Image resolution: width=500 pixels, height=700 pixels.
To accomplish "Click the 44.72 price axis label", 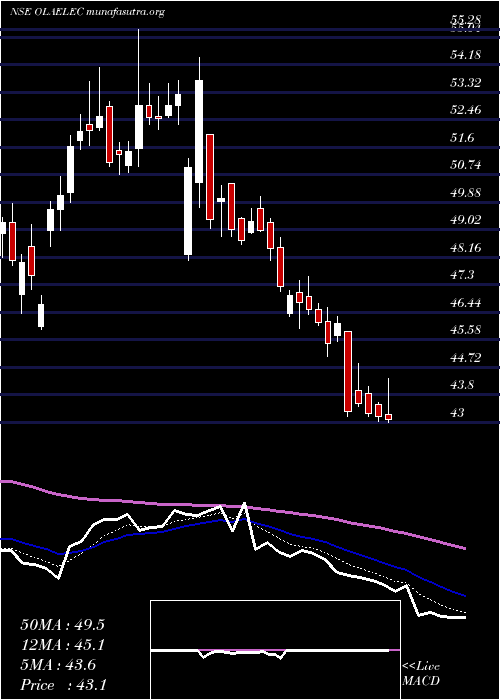I will click(466, 358).
